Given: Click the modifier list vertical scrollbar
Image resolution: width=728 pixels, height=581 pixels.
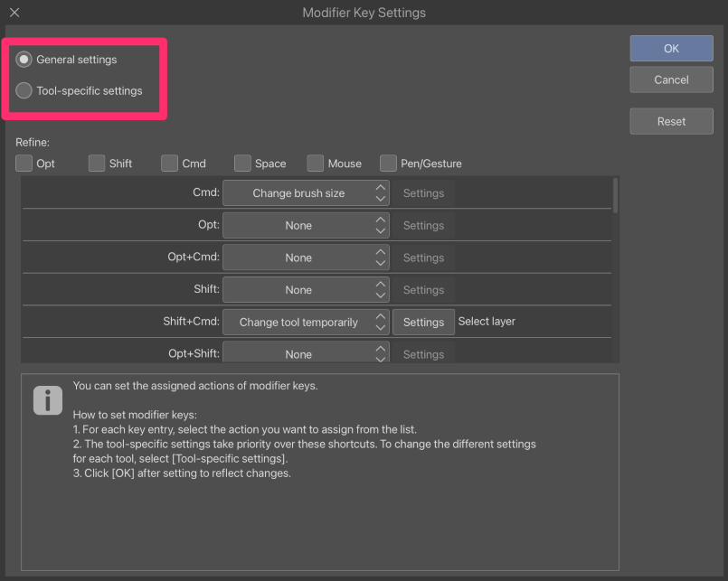Looking at the screenshot, I should [x=615, y=195].
